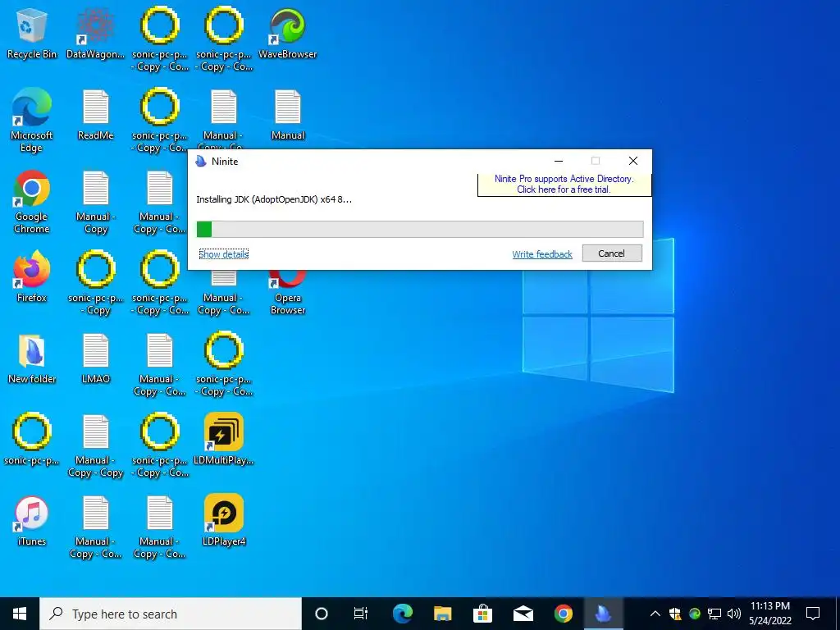The image size is (840, 630).
Task: Select the LMAO text file
Action: tap(95, 359)
